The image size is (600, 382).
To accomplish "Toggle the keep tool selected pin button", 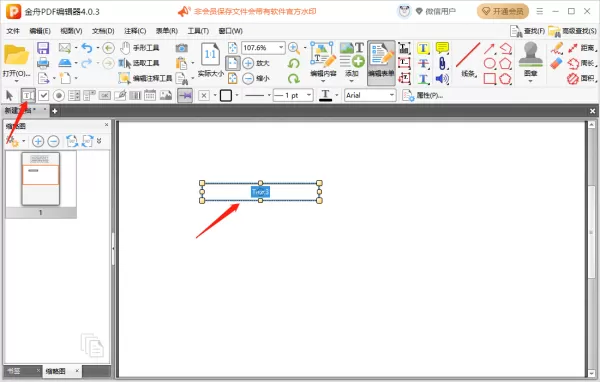I will point(185,95).
